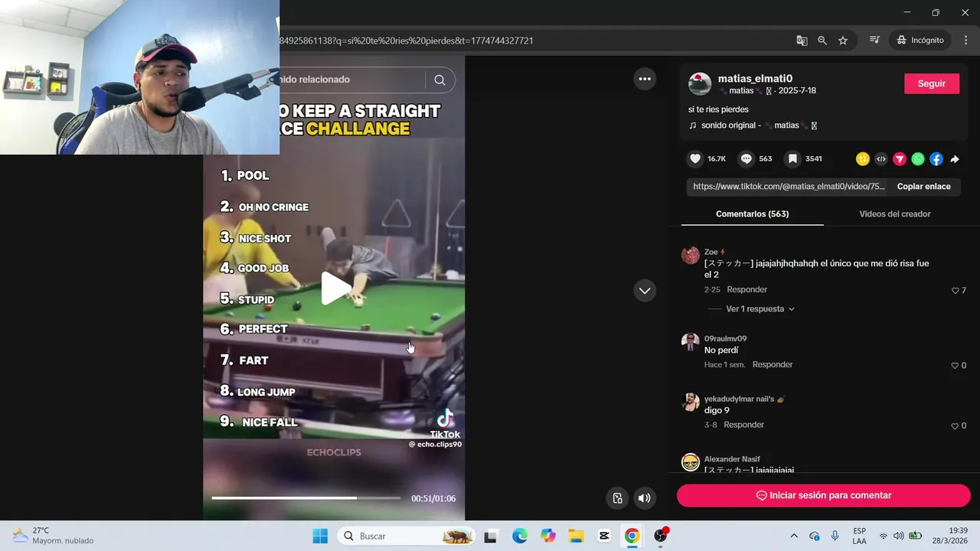
Task: Save video with the bookmark icon
Action: [x=792, y=159]
